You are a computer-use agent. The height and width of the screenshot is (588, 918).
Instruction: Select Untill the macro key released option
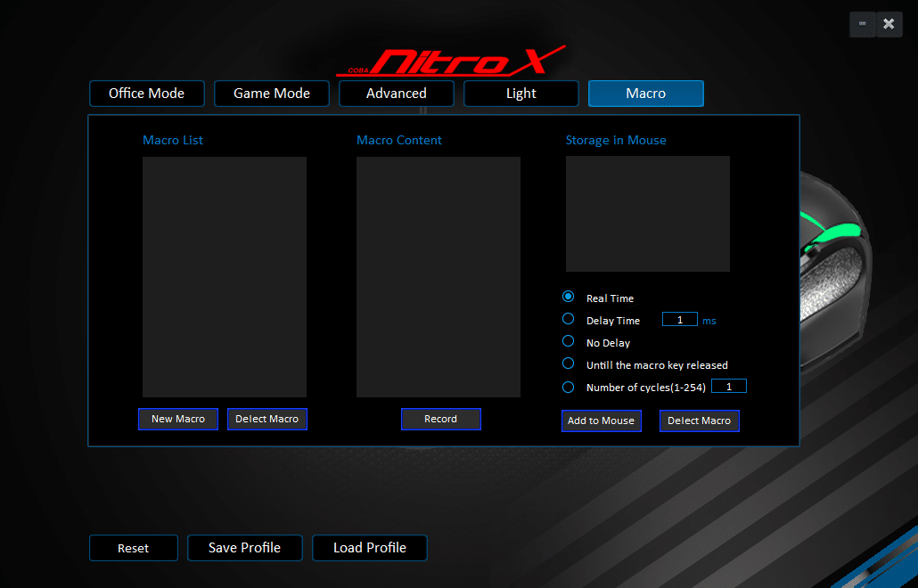569,363
